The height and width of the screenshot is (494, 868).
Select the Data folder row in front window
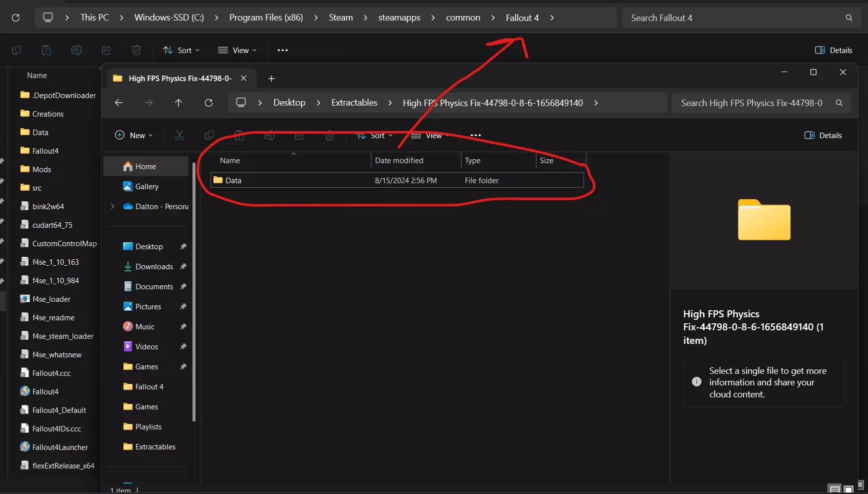point(397,180)
